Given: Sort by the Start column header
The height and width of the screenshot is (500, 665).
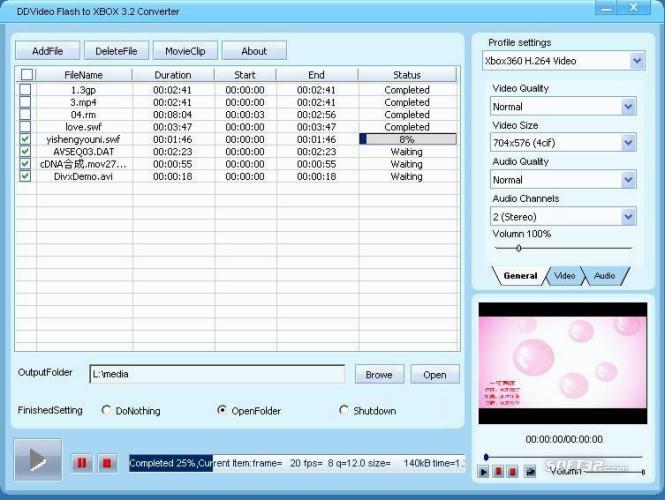Looking at the screenshot, I should (245, 75).
